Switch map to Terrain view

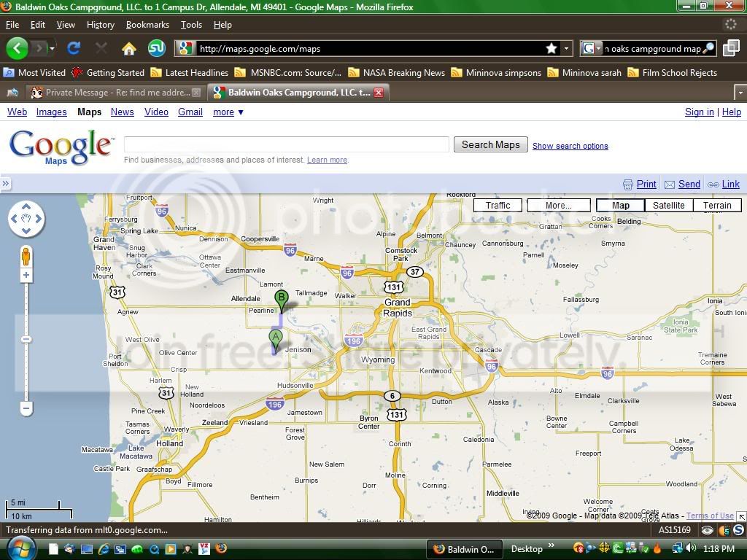click(x=717, y=205)
